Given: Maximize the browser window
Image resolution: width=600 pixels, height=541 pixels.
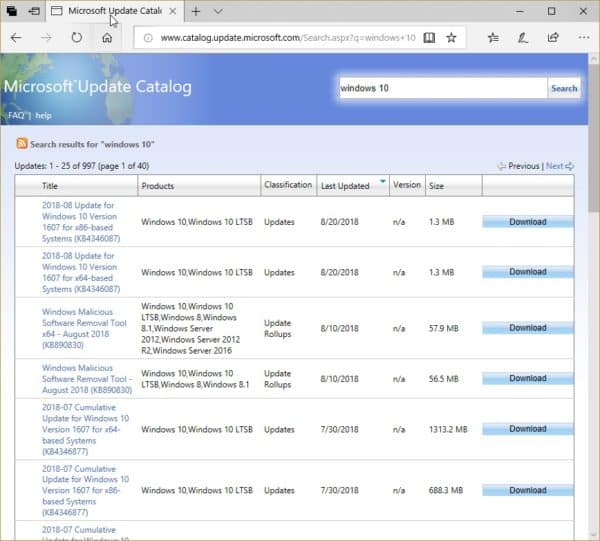Looking at the screenshot, I should (551, 11).
